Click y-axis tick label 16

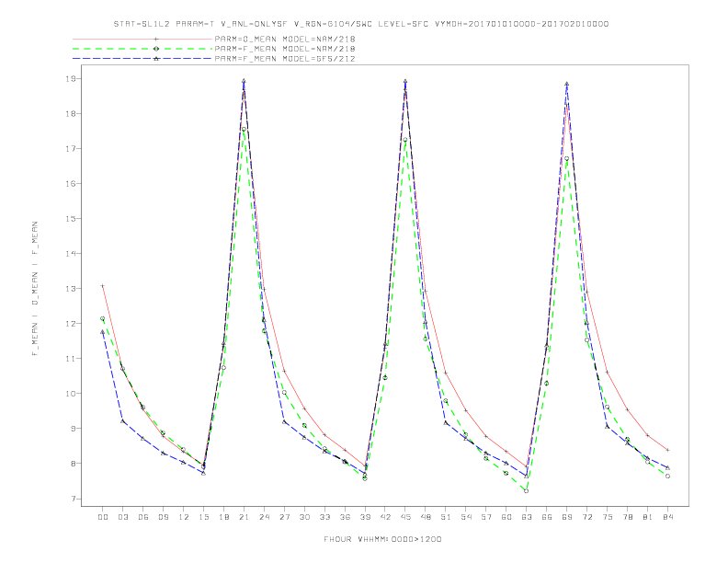[x=71, y=184]
